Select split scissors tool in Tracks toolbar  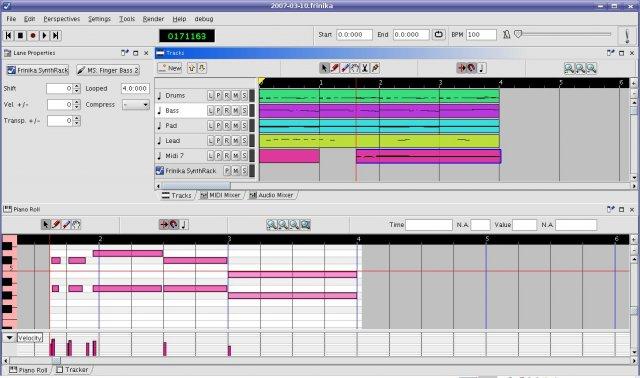[x=364, y=68]
